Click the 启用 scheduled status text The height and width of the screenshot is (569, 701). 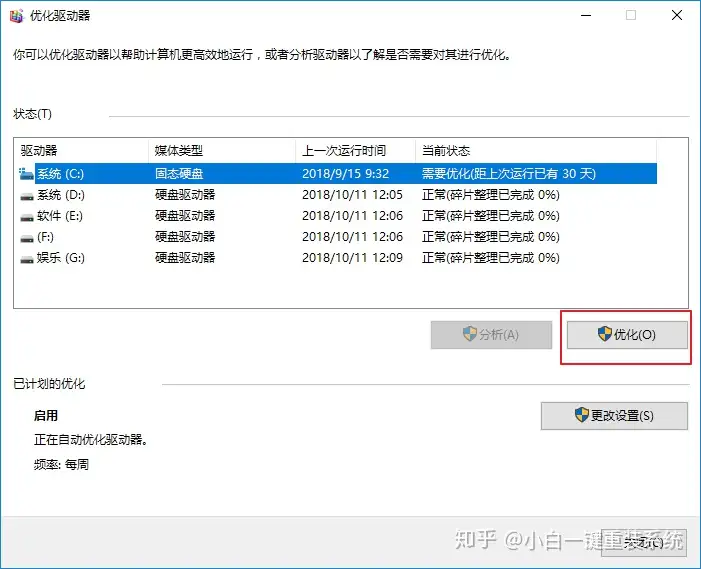[46, 416]
